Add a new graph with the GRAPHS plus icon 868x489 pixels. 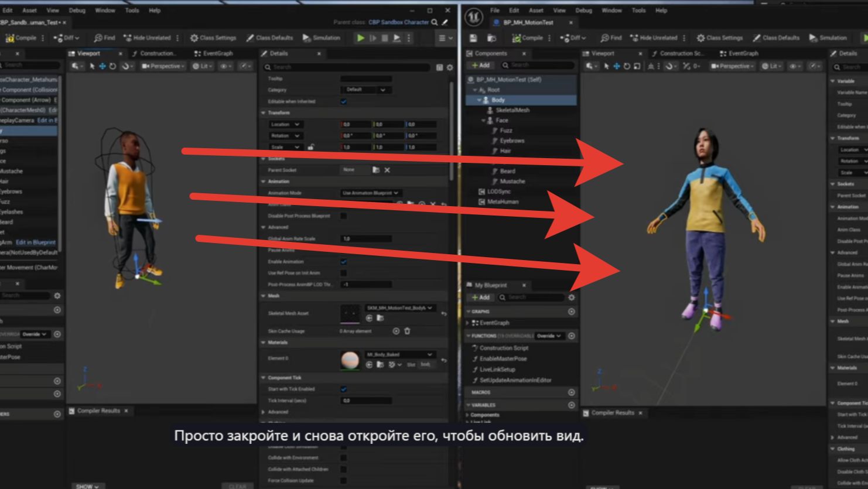[572, 312]
